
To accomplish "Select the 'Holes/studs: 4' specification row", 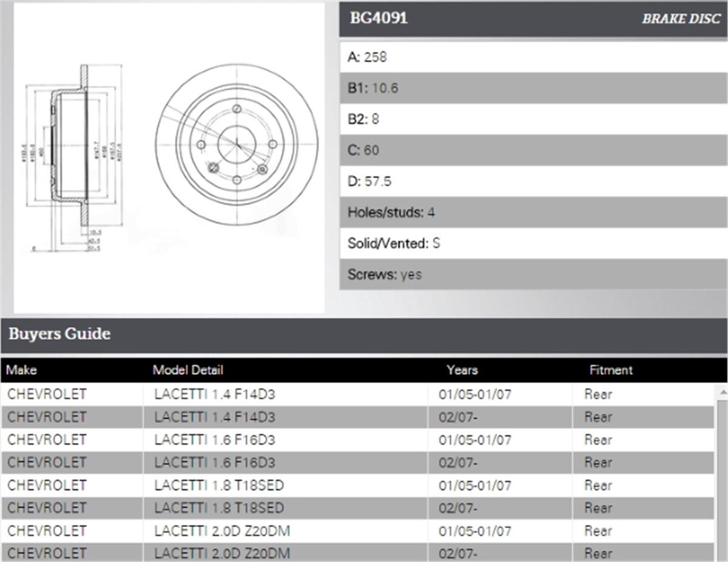I will point(533,212).
